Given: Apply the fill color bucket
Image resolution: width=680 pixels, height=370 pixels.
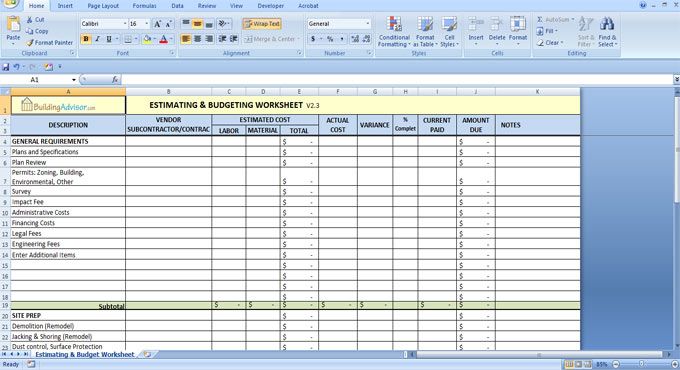Looking at the screenshot, I should (x=147, y=39).
